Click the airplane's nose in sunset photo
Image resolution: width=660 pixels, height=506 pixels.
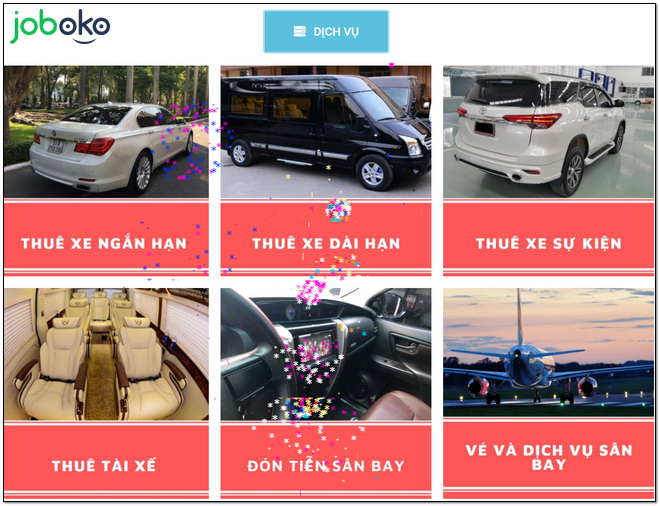(x=516, y=354)
